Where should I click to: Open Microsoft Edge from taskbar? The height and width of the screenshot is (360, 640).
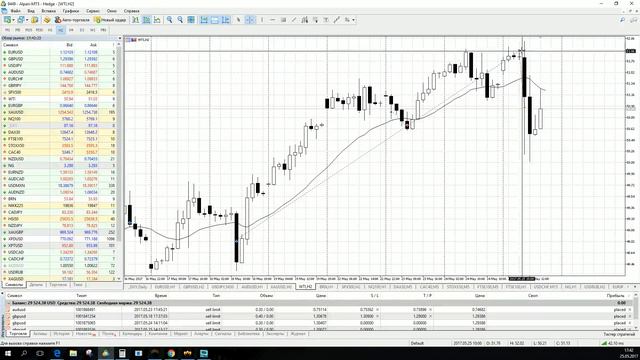[57, 353]
